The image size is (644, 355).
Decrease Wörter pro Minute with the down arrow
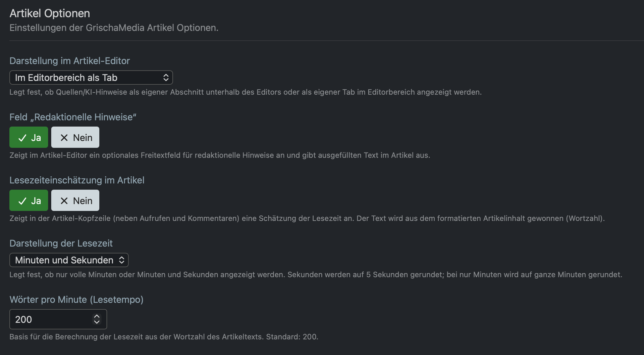pyautogui.click(x=97, y=322)
